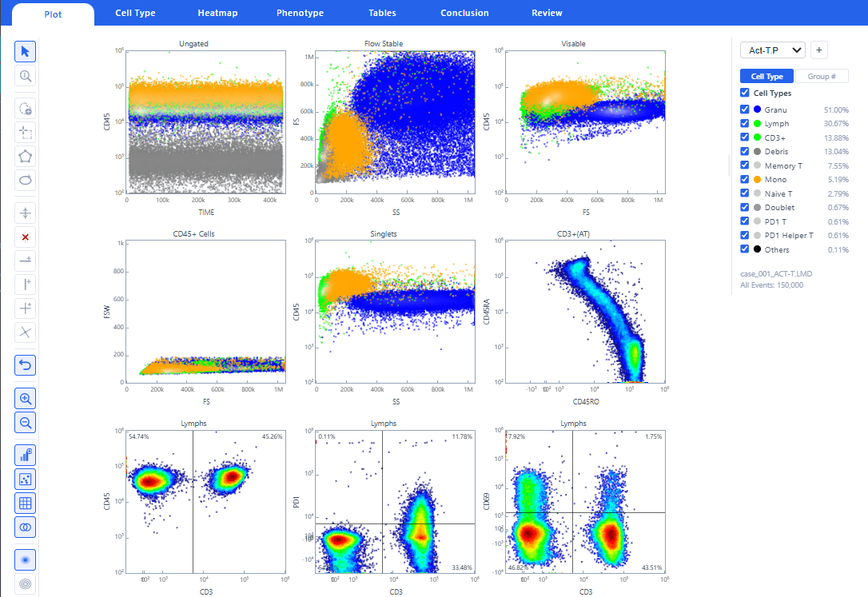
Task: Click the black Others color swatch
Action: [x=757, y=249]
